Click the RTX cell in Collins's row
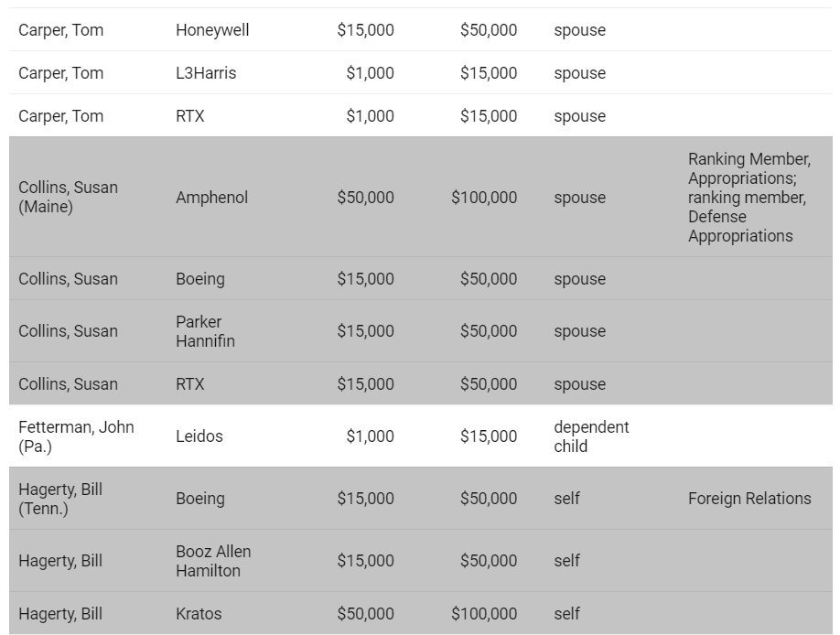The height and width of the screenshot is (635, 840). [190, 383]
